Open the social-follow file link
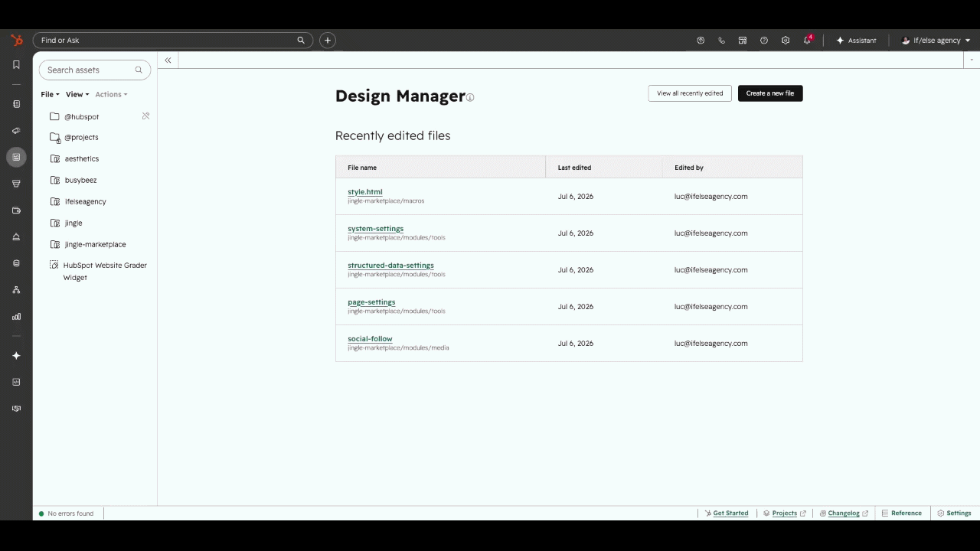Screen dimensions: 980x551 coord(370,339)
